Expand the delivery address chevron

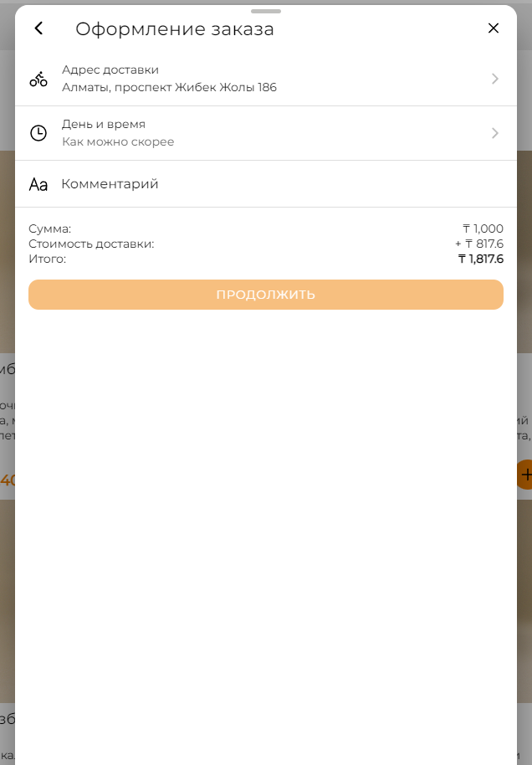(x=495, y=79)
